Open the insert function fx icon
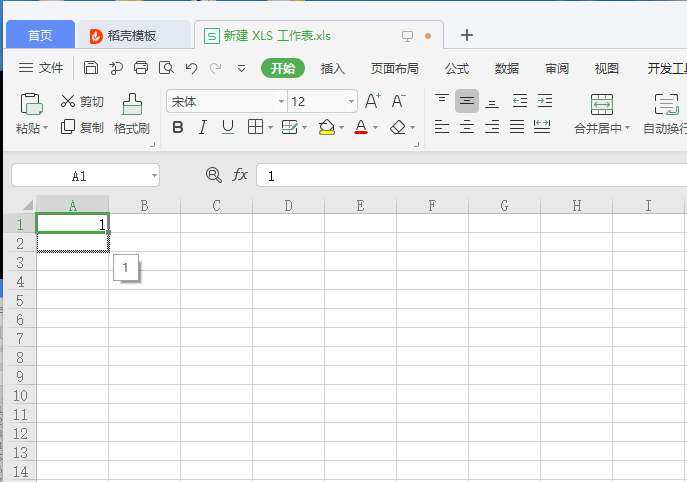 [x=240, y=175]
